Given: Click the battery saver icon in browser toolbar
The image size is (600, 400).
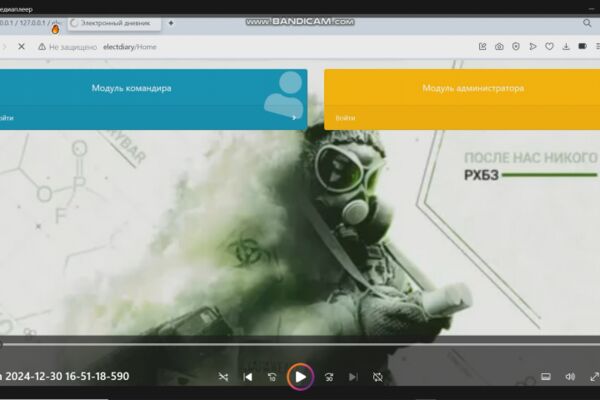Looking at the screenshot, I should point(582,46).
